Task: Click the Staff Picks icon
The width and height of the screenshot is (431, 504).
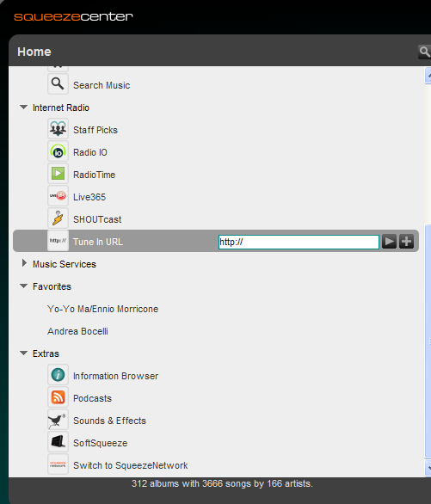Action: pos(58,129)
